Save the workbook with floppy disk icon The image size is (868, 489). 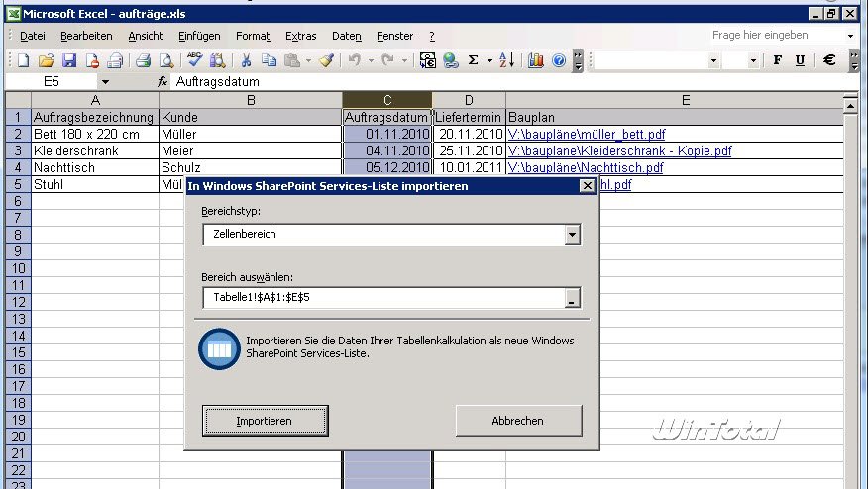[69, 60]
